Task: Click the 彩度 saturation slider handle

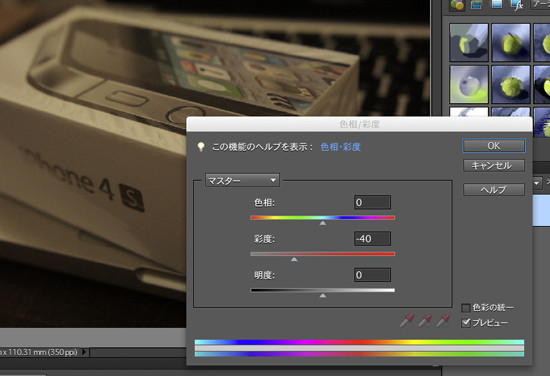Action: tap(294, 259)
